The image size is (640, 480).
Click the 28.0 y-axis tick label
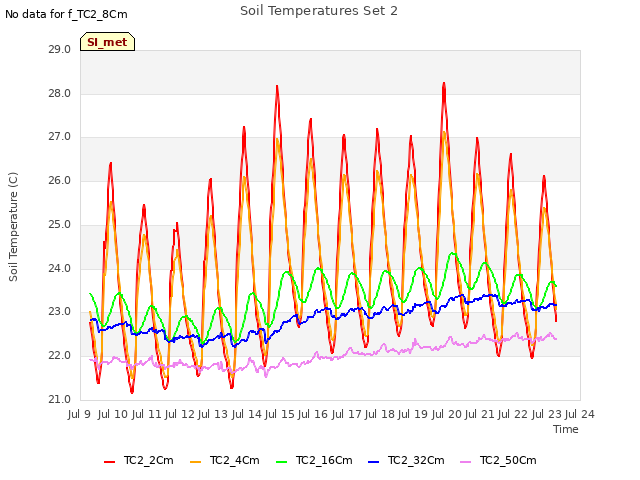coord(60,93)
